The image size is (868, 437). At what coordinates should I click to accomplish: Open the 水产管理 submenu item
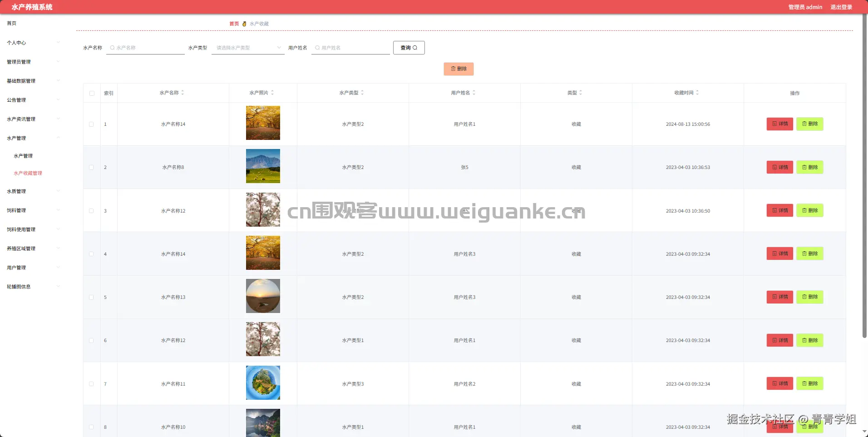tap(23, 156)
